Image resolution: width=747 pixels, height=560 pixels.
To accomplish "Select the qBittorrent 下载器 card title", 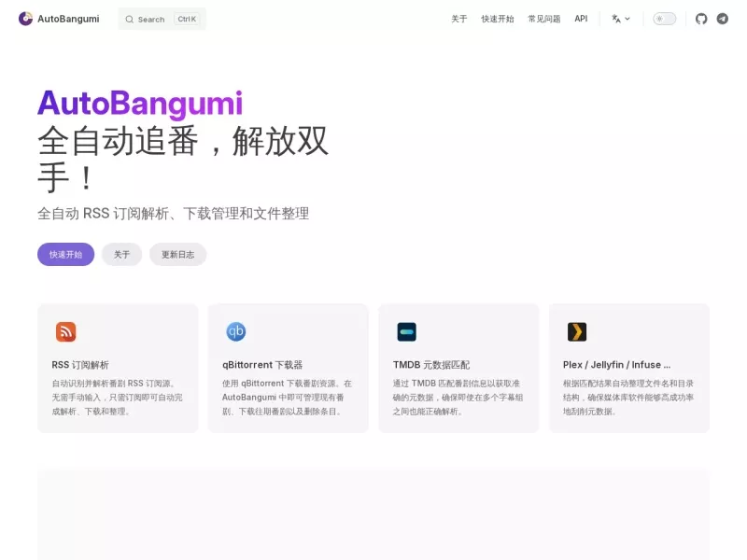I will [262, 365].
